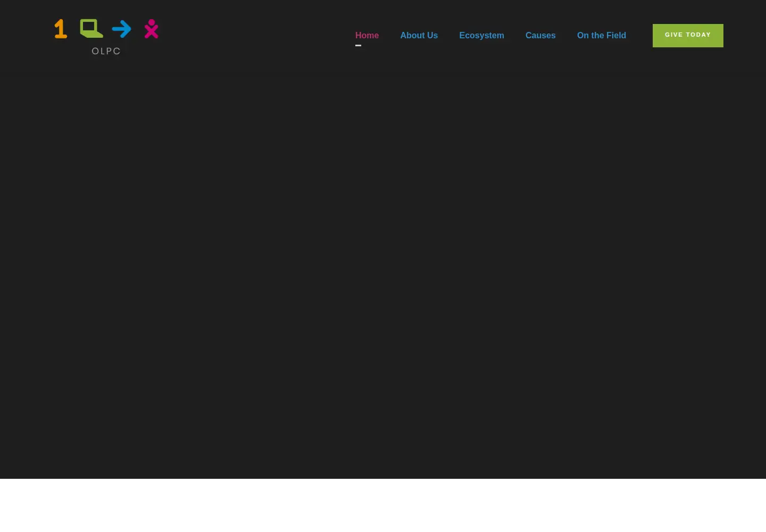
Task: Click the Give Today button
Action: 688,36
